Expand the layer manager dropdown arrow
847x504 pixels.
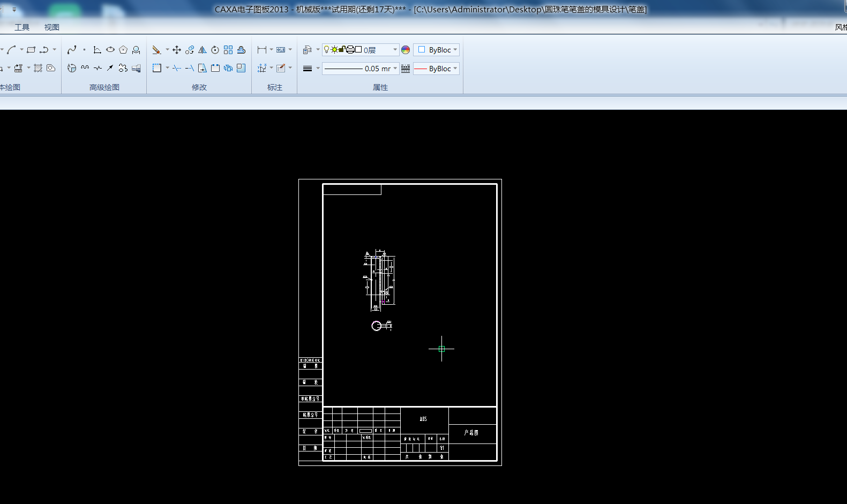click(x=318, y=50)
